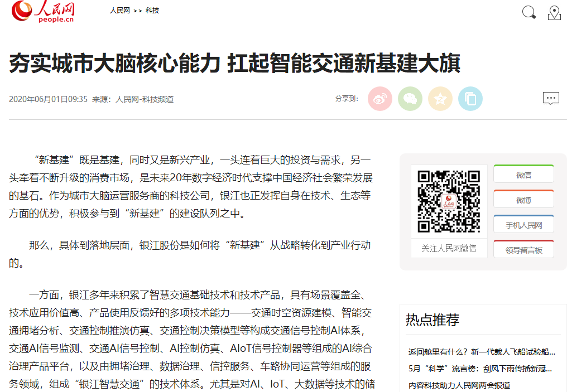Share using the yellow star icon
Image resolution: width=567 pixels, height=392 pixels.
coord(440,99)
